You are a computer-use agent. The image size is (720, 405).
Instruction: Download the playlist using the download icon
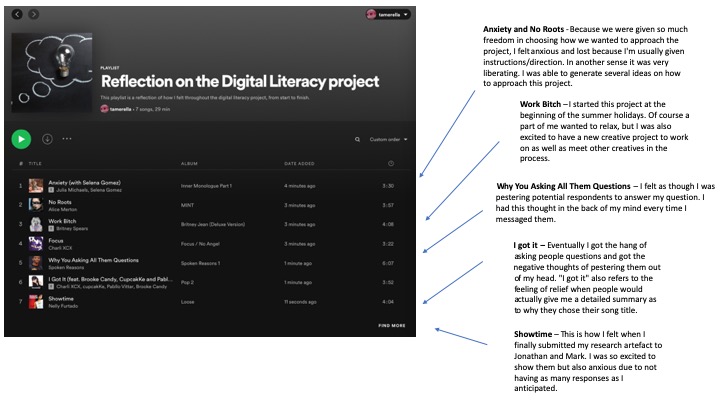point(47,139)
